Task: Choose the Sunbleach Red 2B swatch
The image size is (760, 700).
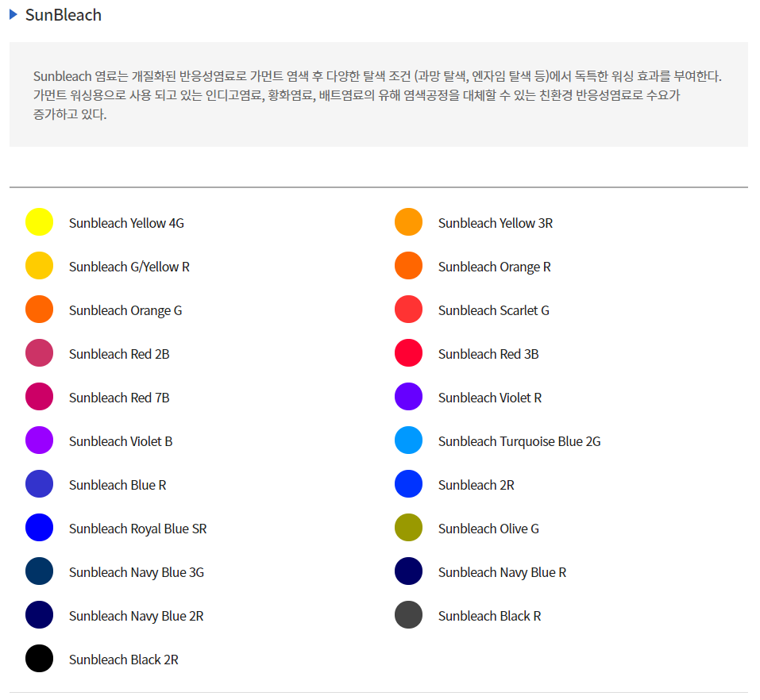Action: (x=39, y=352)
